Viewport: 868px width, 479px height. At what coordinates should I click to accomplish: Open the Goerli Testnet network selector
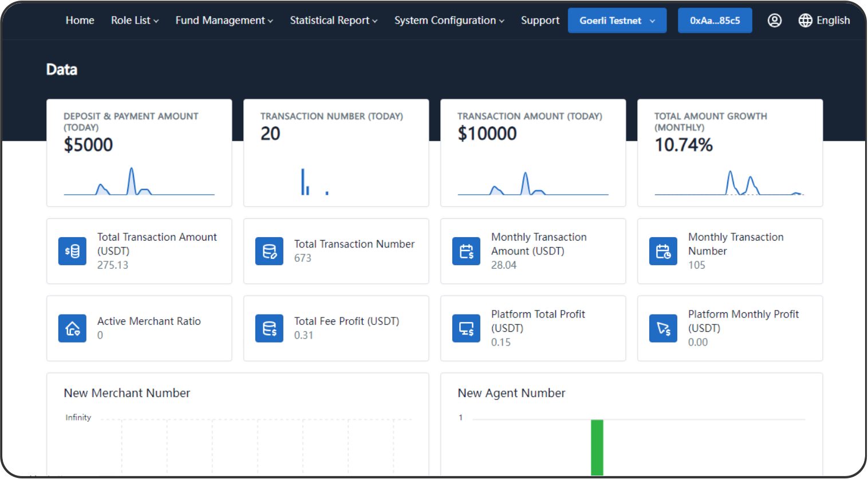[617, 21]
